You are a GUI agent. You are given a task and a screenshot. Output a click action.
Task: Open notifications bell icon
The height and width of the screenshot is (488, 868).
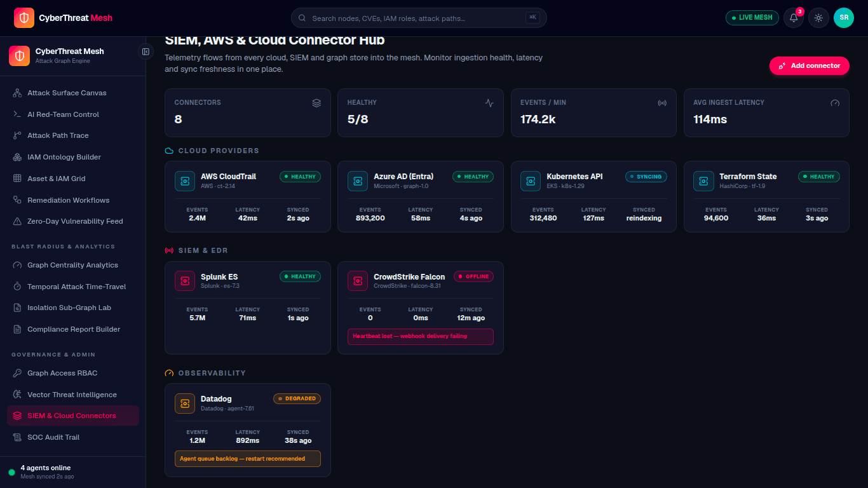click(794, 18)
